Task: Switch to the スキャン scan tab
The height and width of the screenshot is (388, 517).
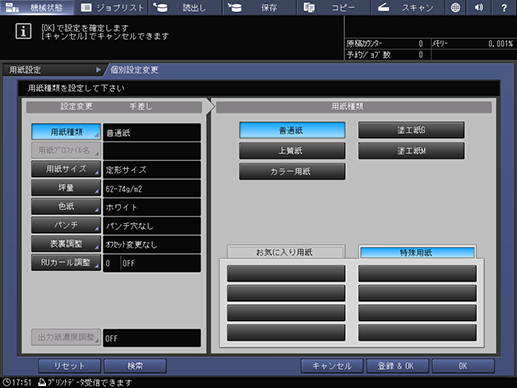Action: (407, 7)
